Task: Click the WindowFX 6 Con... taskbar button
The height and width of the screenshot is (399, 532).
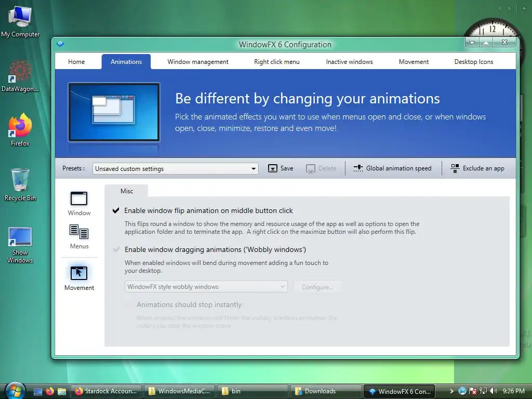Action: [399, 391]
